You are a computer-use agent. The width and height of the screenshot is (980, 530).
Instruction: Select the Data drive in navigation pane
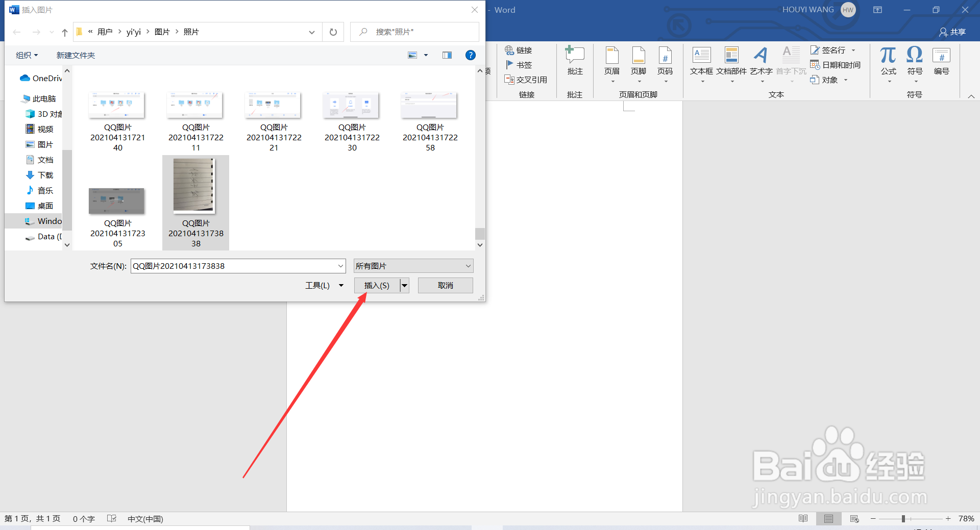click(x=44, y=236)
